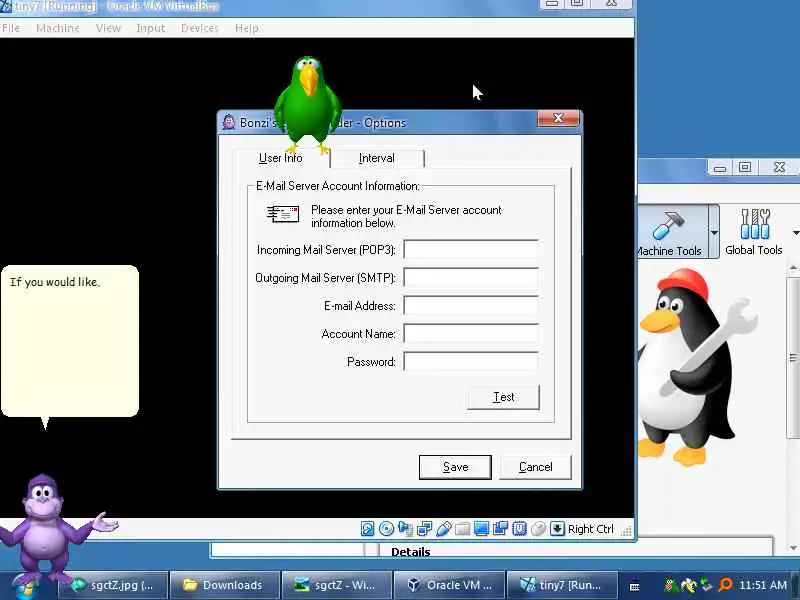Click the Outgoing Mail Server (SMTP) field
This screenshot has width=800, height=600.
(470, 278)
